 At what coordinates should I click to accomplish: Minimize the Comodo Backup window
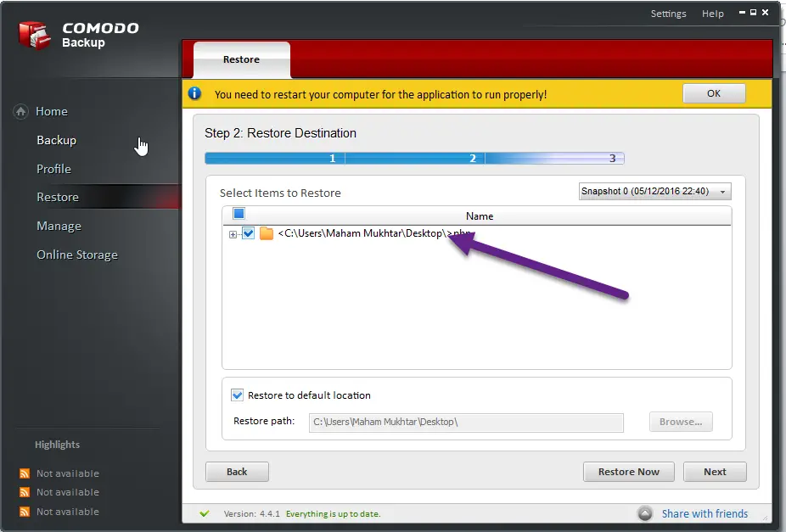pyautogui.click(x=743, y=13)
